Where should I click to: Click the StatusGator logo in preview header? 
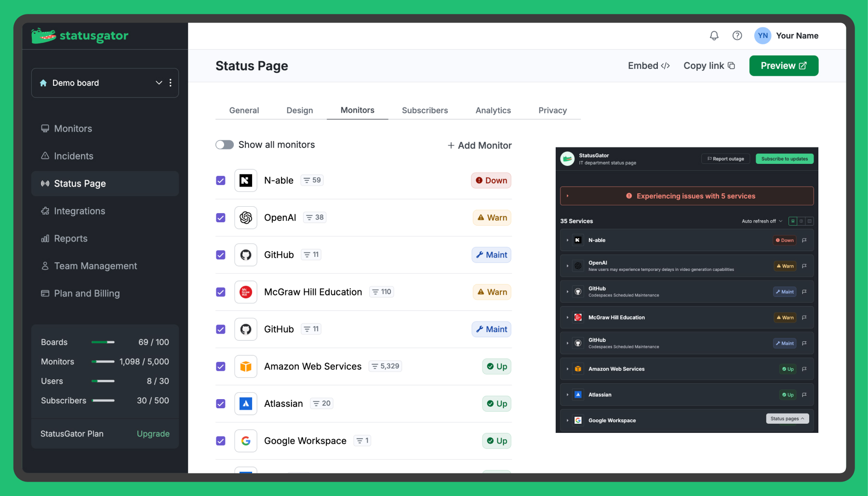pos(568,159)
